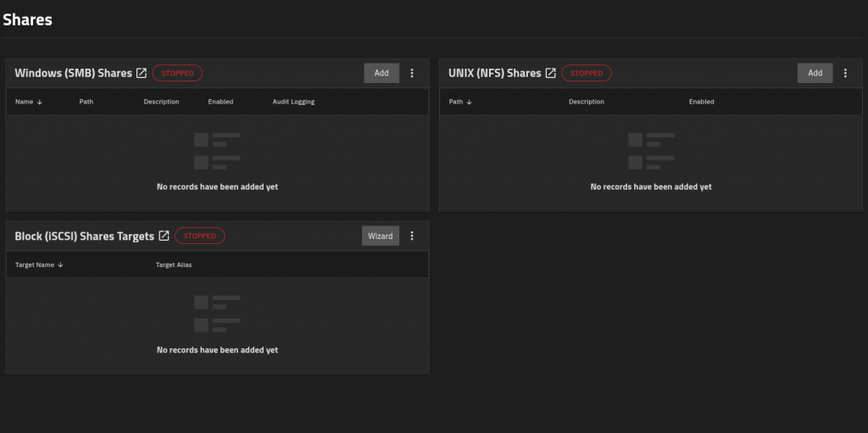The height and width of the screenshot is (433, 868).
Task: Add a new Windows SMB share
Action: click(x=381, y=73)
